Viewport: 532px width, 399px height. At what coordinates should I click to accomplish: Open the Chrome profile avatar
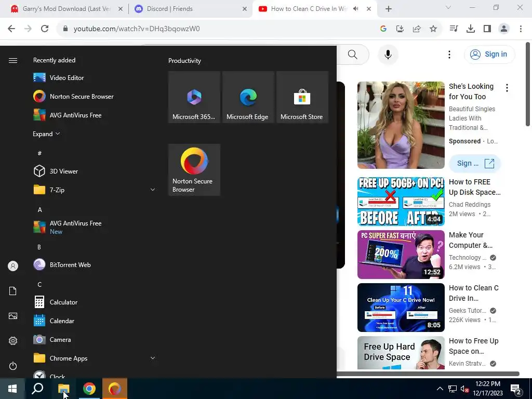[504, 29]
